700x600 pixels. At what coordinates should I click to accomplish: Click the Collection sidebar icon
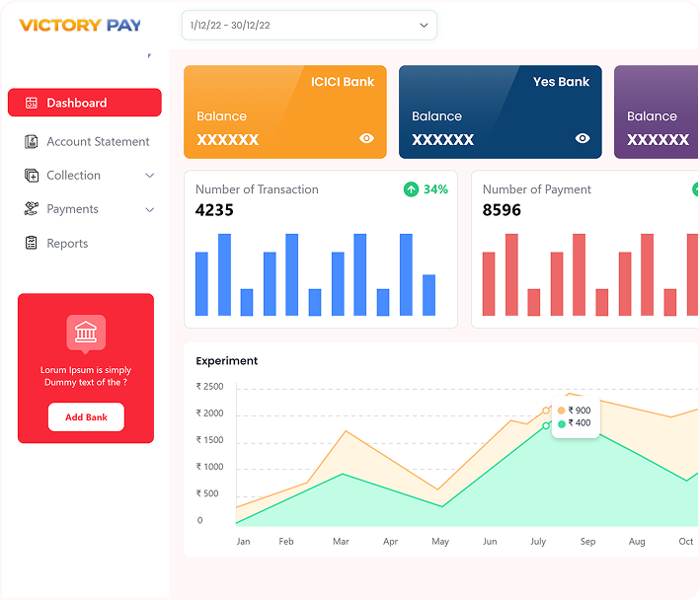[32, 176]
